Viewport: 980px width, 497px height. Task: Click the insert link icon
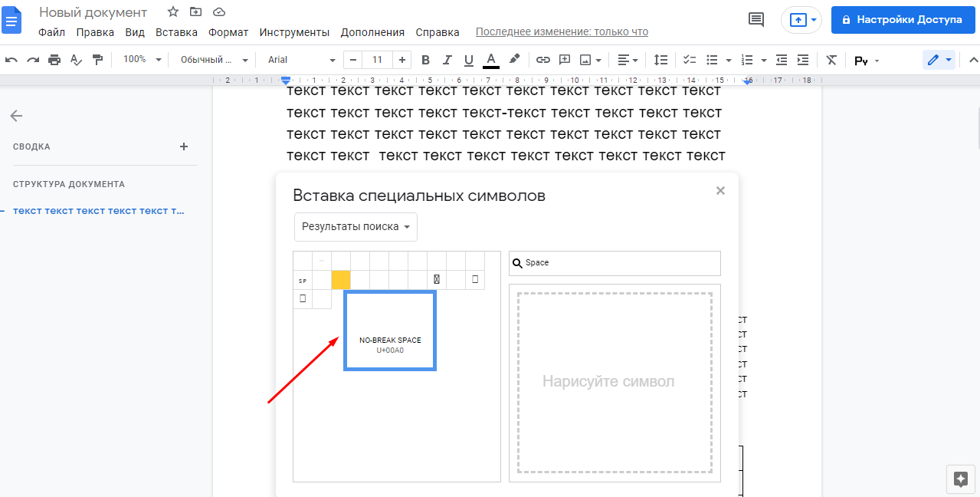click(x=542, y=60)
